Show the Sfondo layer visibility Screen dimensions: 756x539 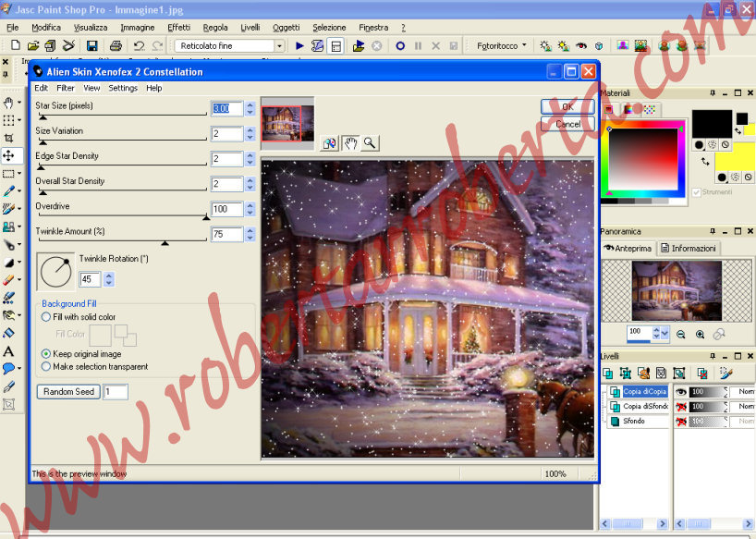[681, 422]
